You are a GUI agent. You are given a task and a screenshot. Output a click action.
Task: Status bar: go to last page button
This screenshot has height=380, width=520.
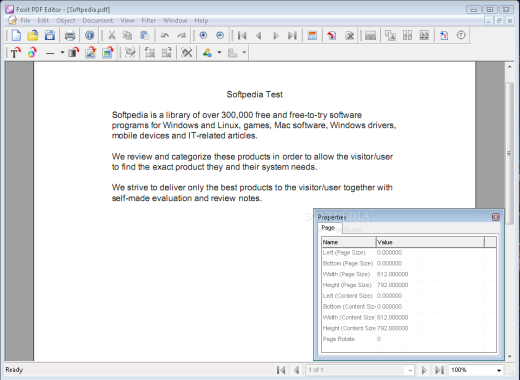(x=440, y=370)
